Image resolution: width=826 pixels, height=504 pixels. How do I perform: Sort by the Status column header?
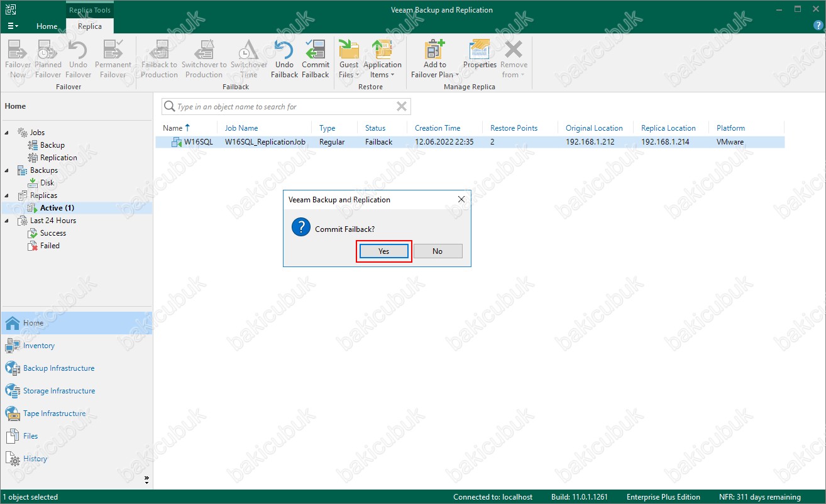coord(375,128)
